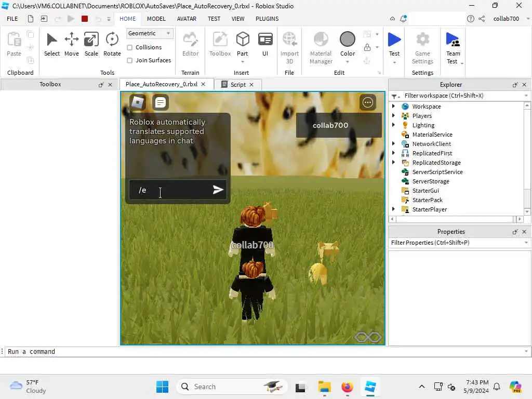Switch to the TEST ribbon tab
The height and width of the screenshot is (399, 532).
pos(214,19)
